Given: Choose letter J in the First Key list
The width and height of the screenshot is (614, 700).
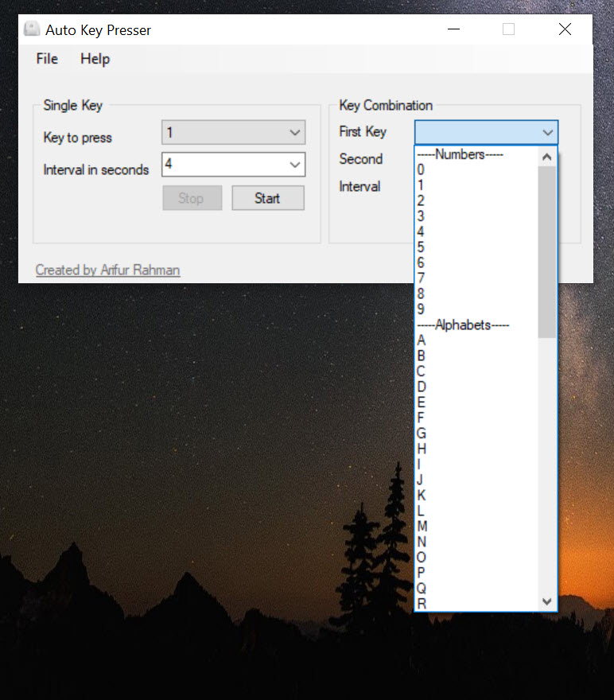Looking at the screenshot, I should tap(476, 480).
